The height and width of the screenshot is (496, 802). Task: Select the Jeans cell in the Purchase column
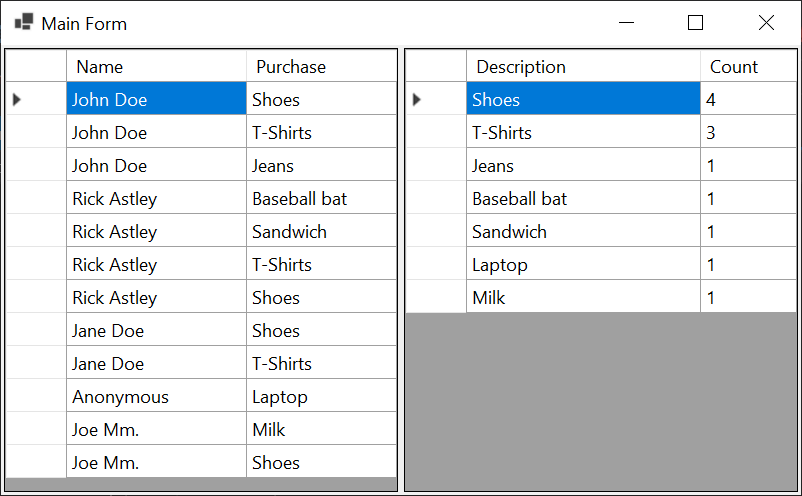[321, 165]
